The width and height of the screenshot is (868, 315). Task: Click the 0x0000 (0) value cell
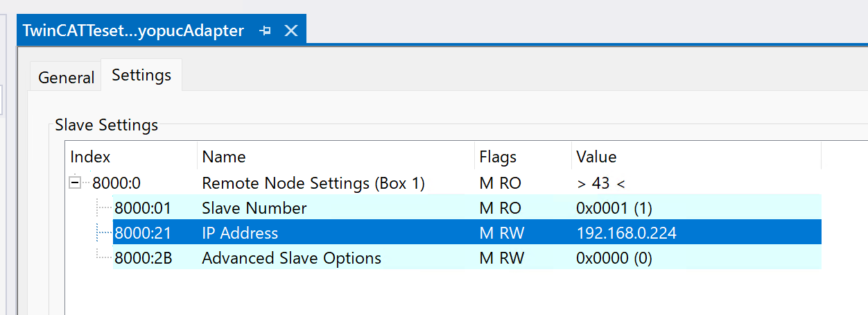click(x=614, y=259)
